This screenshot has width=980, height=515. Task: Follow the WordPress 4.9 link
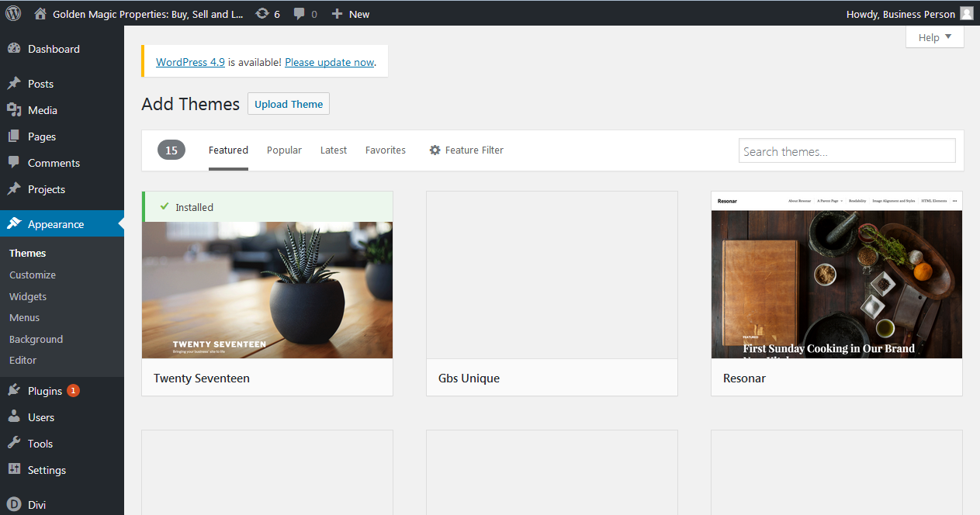(x=190, y=62)
